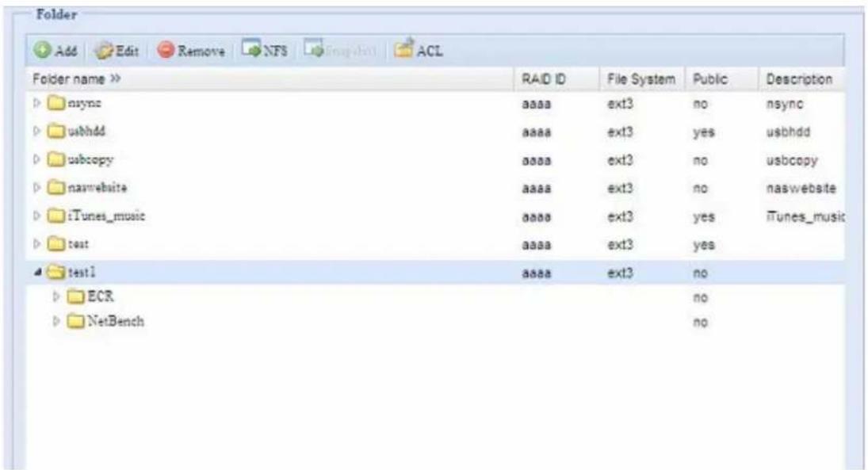Expand the ECR subfolder

(56, 296)
